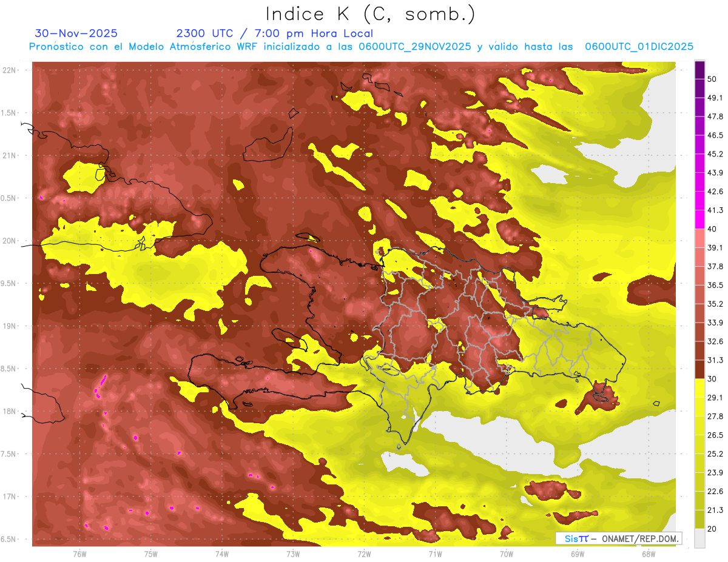
Task: Click the 'Indice K (C, somb.)' title
Action: pyautogui.click(x=371, y=14)
